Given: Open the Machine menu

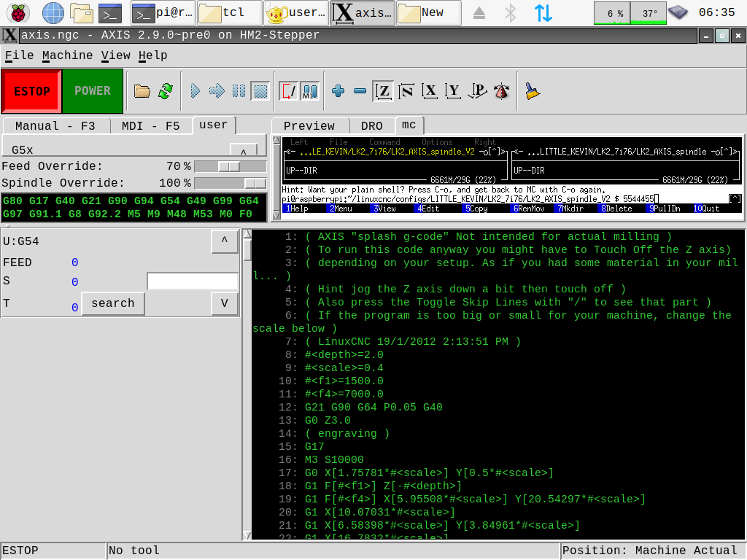Looking at the screenshot, I should [67, 55].
